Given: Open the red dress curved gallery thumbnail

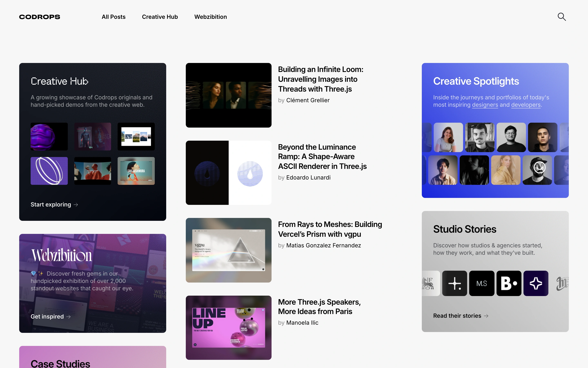Looking at the screenshot, I should 92,171.
